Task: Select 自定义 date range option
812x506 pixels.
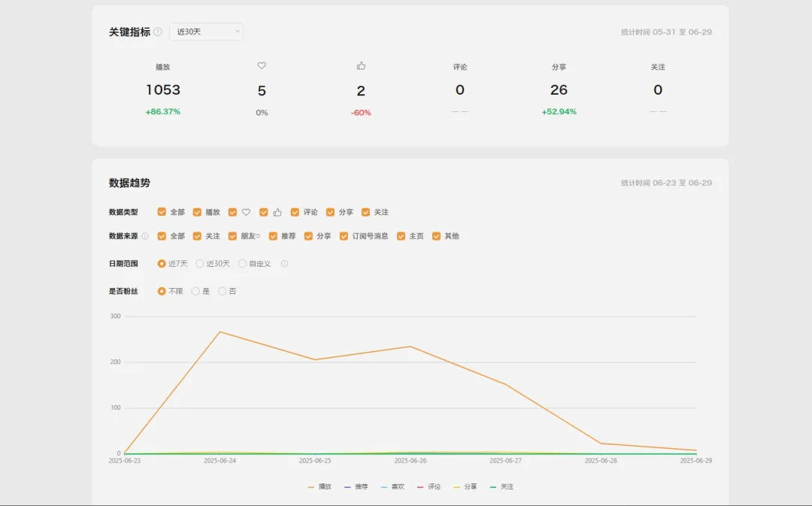Action: tap(243, 264)
